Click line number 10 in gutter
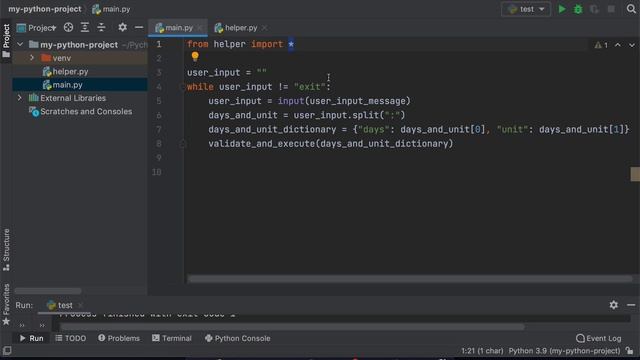Viewport: 640px width, 360px height. pyautogui.click(x=157, y=172)
